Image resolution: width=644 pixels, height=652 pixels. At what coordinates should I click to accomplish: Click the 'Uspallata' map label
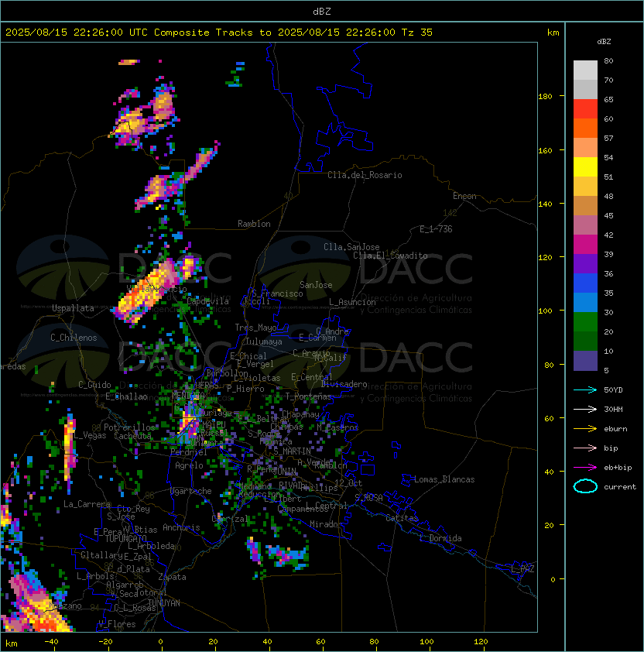point(73,308)
